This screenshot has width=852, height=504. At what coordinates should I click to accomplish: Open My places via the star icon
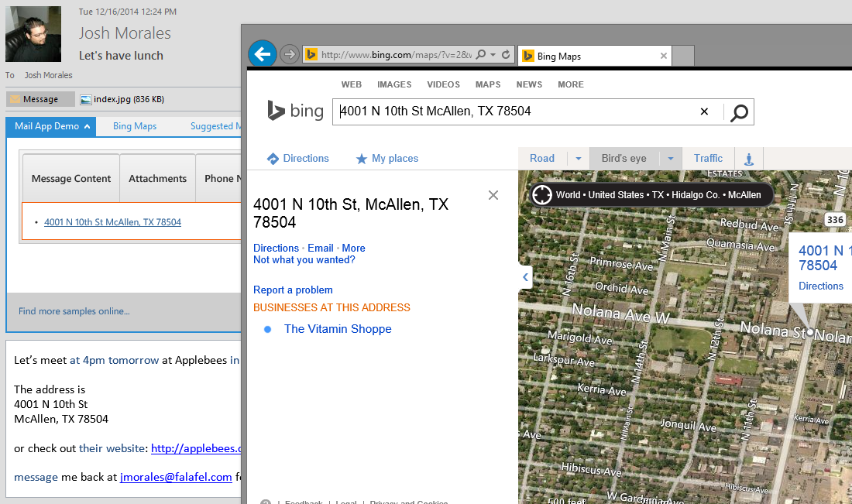tap(361, 158)
